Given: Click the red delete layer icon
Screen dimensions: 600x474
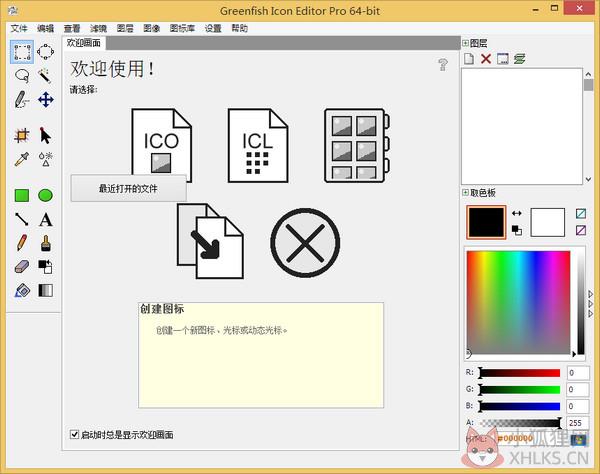Looking at the screenshot, I should pyautogui.click(x=486, y=59).
